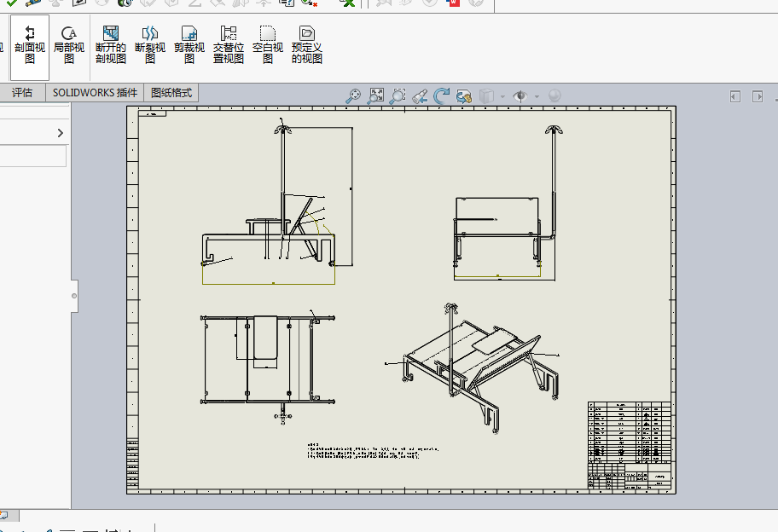Toggle the Hide/Show Items eye icon

point(520,95)
